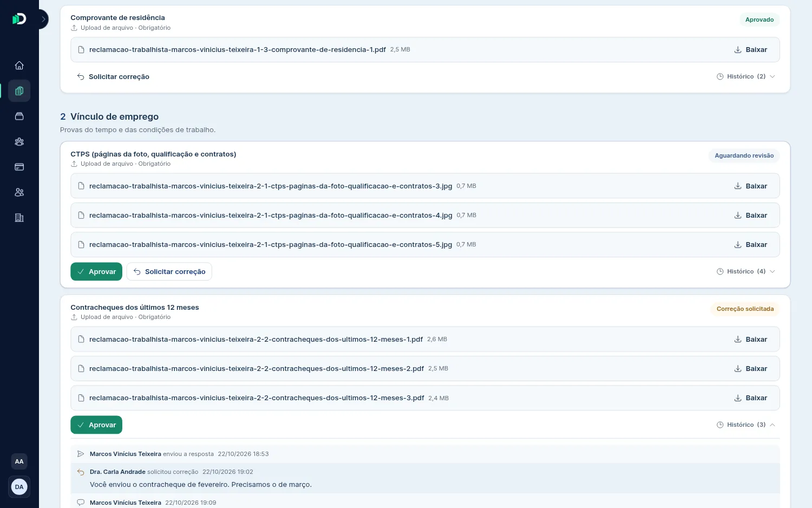Click contracheques 12-meses-1.pdf file name
Screen dimensions: 812x508
click(x=256, y=340)
